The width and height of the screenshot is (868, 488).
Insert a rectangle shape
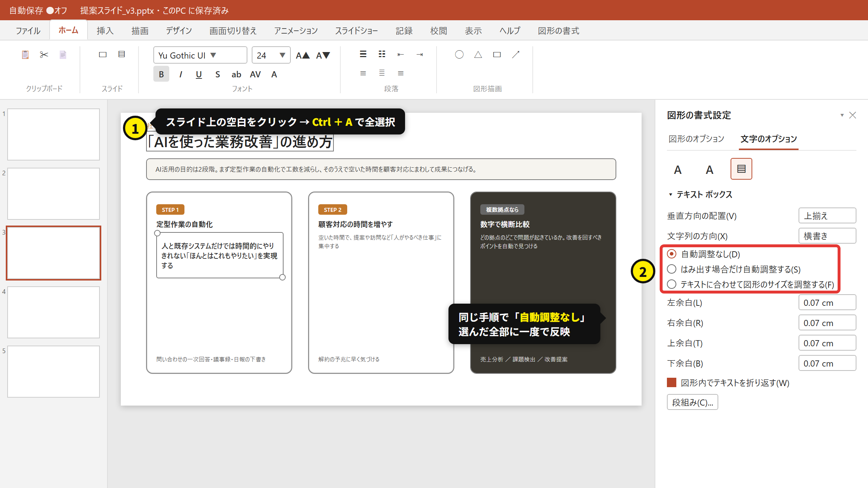497,55
